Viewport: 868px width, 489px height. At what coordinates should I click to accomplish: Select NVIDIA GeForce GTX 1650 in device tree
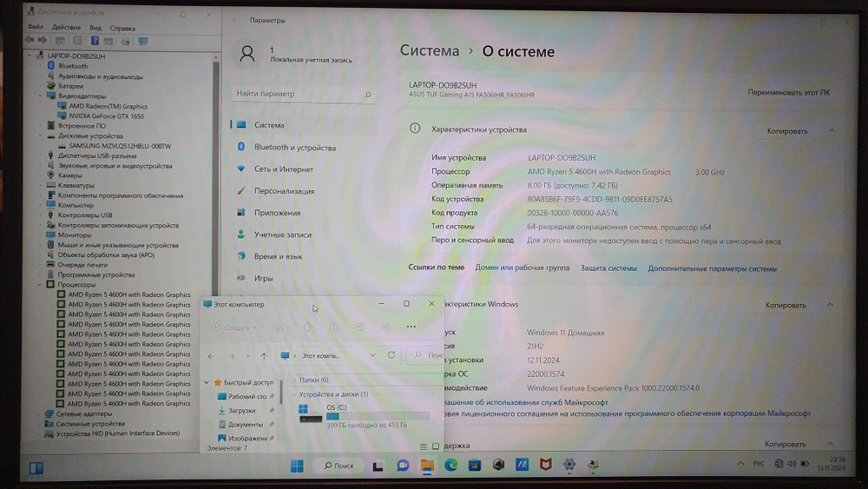coord(106,116)
